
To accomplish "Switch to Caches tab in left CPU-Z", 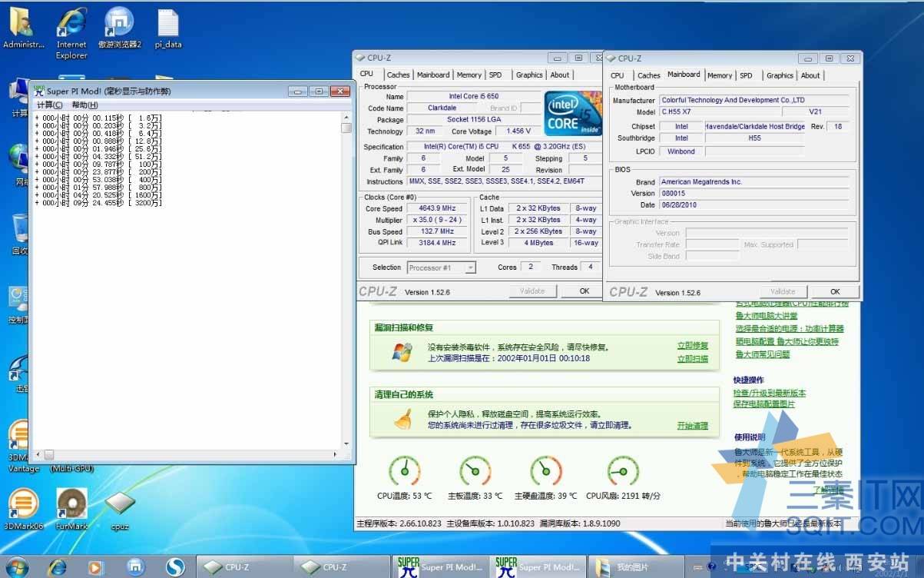I will (398, 75).
